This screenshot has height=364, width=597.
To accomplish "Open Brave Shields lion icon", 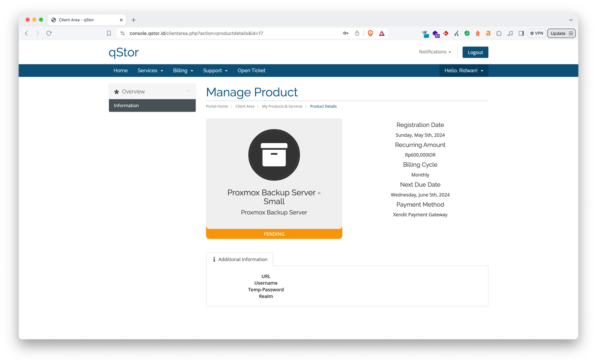I will pyautogui.click(x=370, y=33).
